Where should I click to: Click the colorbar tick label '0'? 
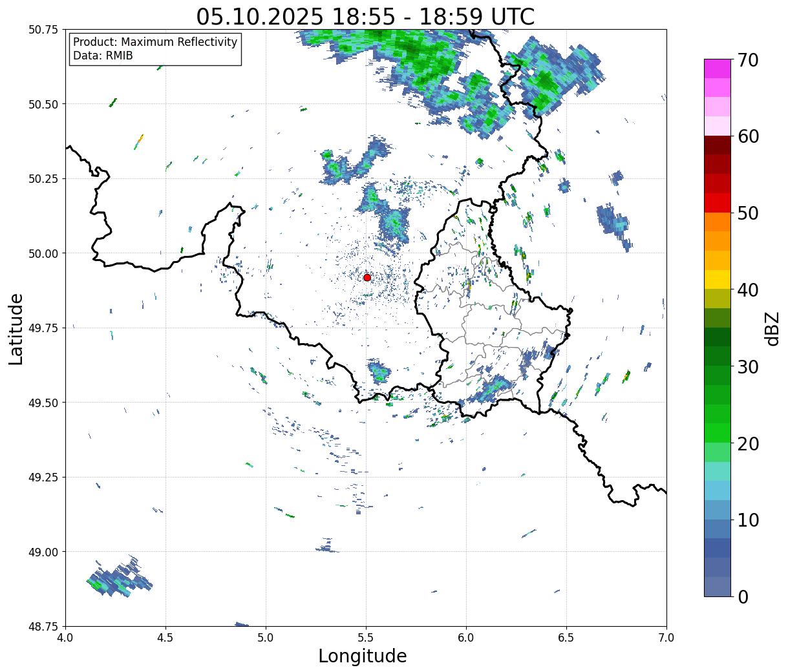coord(742,597)
